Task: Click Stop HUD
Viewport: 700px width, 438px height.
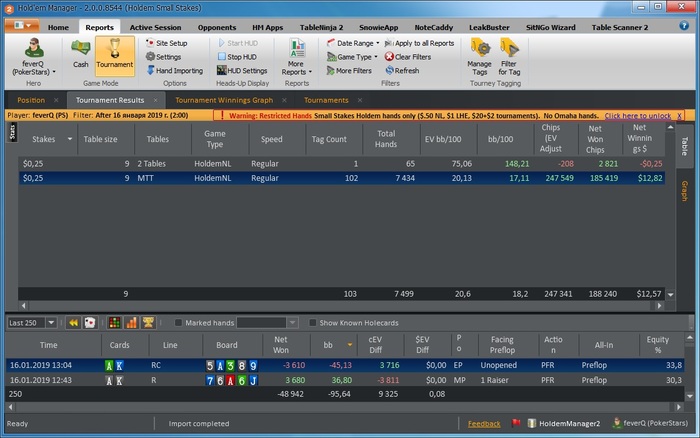Action: tap(237, 57)
